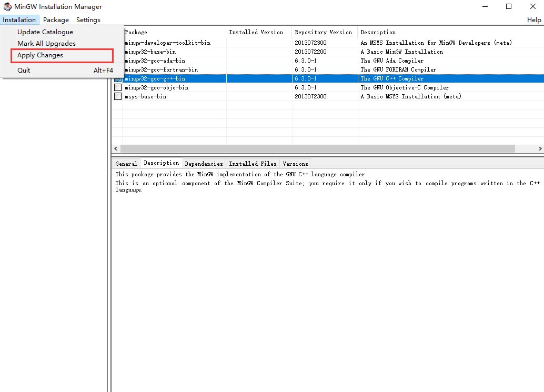Switch to the General tab

[x=126, y=163]
